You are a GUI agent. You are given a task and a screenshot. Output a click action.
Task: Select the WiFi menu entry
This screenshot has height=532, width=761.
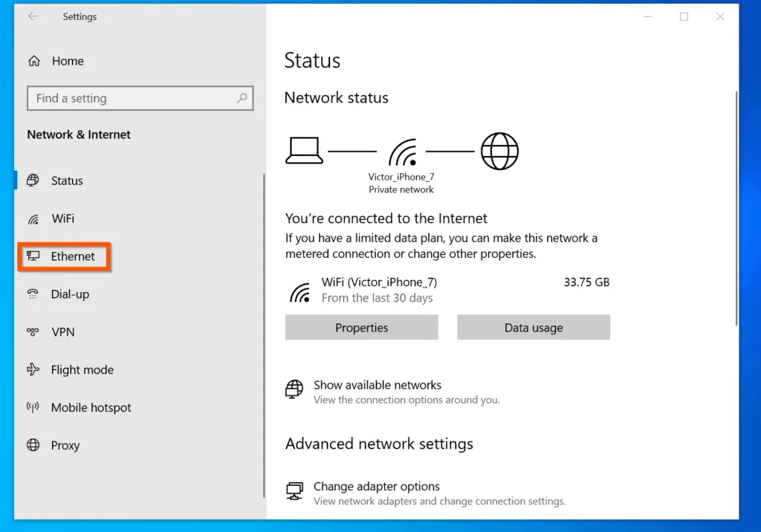click(62, 218)
